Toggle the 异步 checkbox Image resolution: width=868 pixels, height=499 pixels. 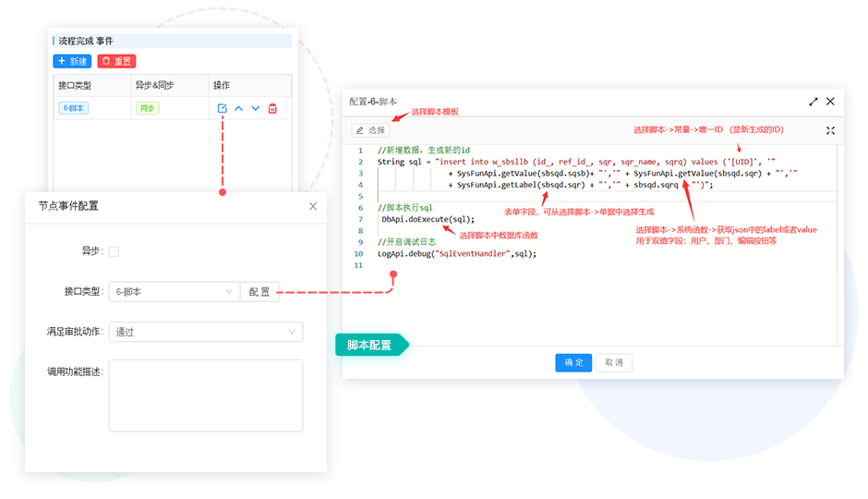[114, 251]
